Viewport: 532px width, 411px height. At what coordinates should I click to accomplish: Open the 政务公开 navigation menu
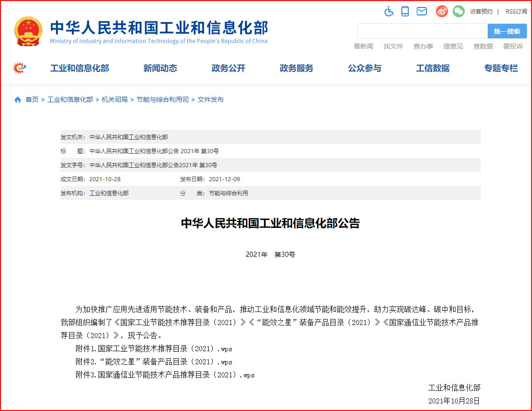click(228, 68)
